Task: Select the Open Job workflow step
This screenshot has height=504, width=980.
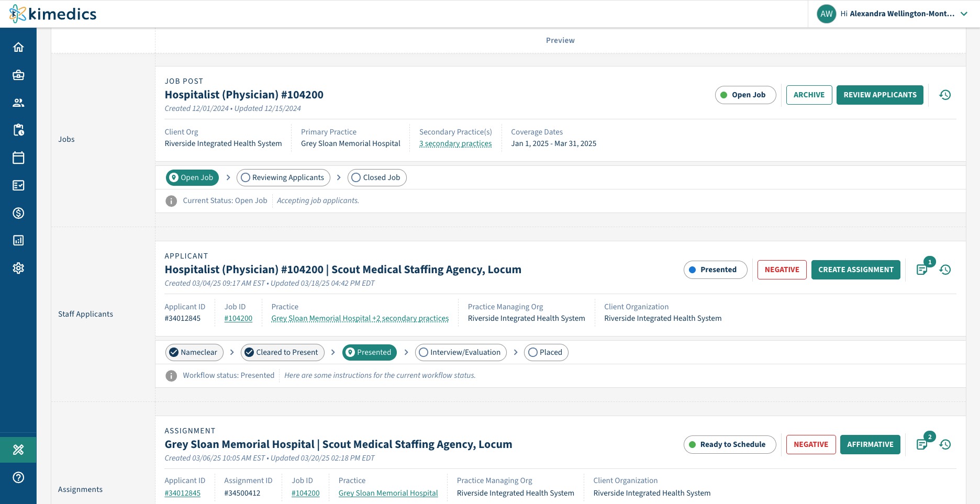Action: (192, 177)
